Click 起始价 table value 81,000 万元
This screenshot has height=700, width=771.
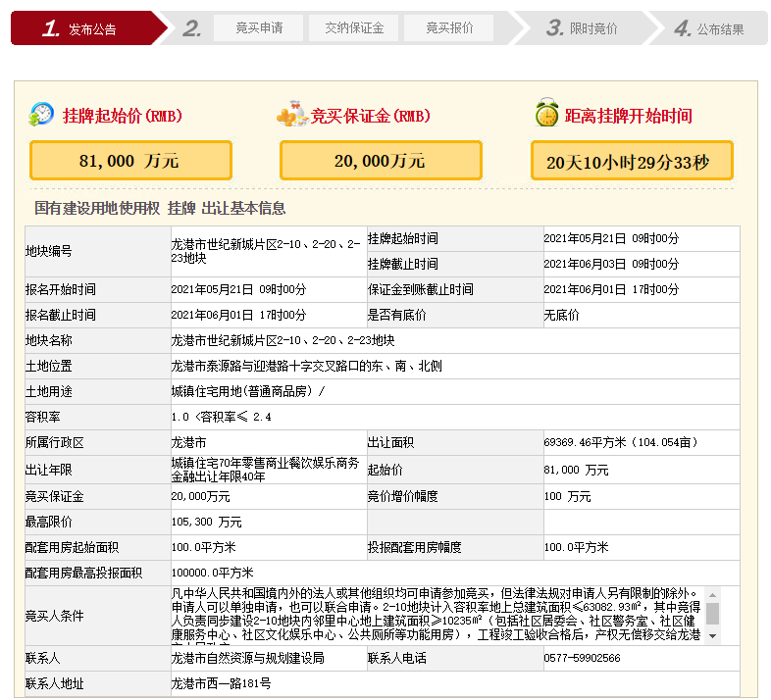pyautogui.click(x=576, y=470)
